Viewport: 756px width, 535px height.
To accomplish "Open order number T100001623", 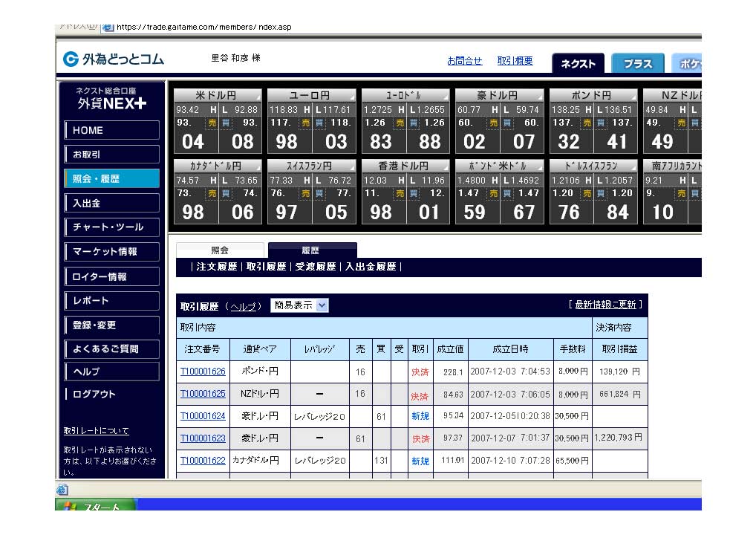I will pos(203,438).
